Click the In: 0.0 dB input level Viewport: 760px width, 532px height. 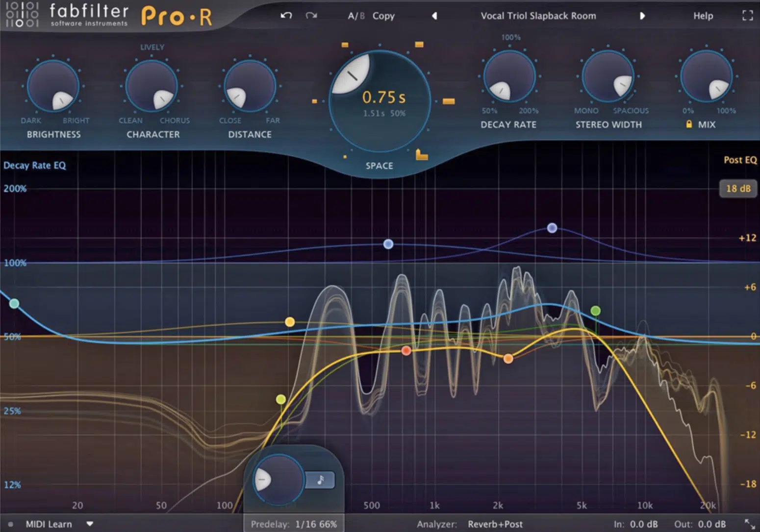tap(636, 524)
